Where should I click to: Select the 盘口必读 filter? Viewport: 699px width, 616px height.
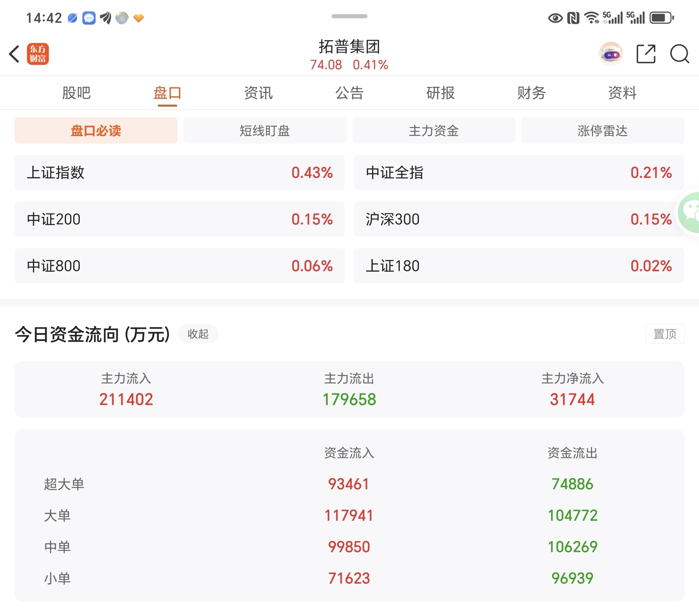pos(96,131)
